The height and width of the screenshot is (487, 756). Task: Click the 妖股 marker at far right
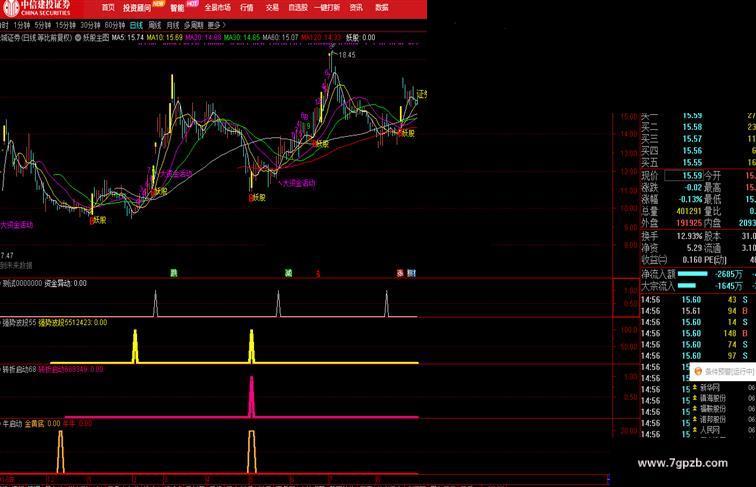click(x=405, y=133)
